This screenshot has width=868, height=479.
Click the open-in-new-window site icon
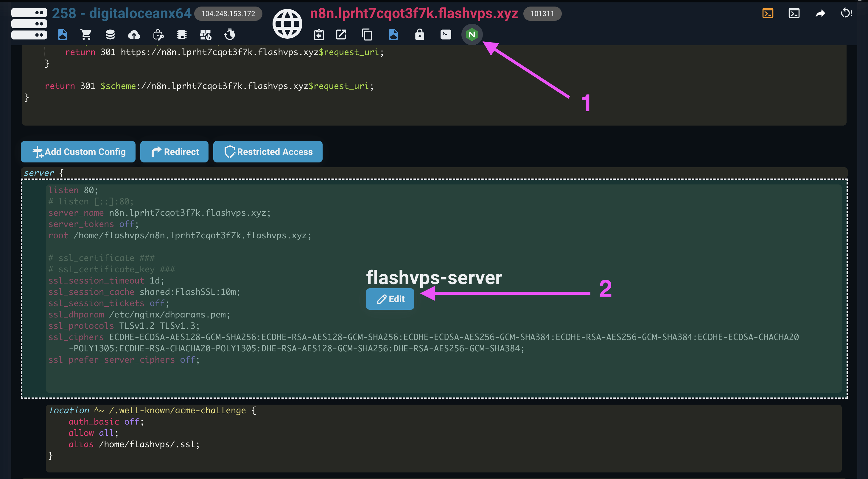pyautogui.click(x=341, y=34)
